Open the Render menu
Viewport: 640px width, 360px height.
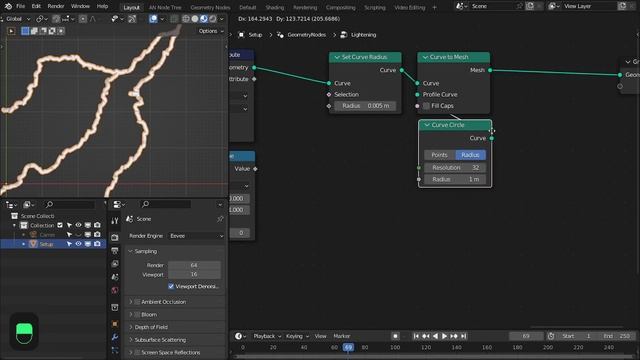(56, 7)
